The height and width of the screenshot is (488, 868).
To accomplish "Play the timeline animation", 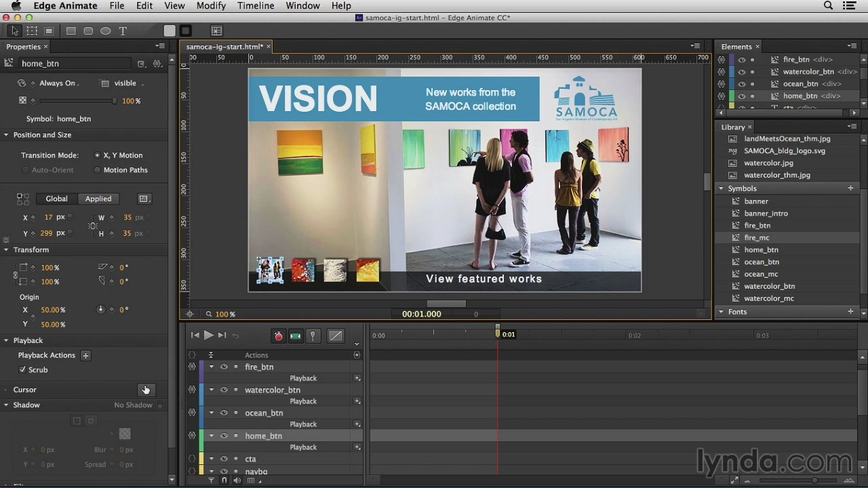I will click(x=209, y=335).
